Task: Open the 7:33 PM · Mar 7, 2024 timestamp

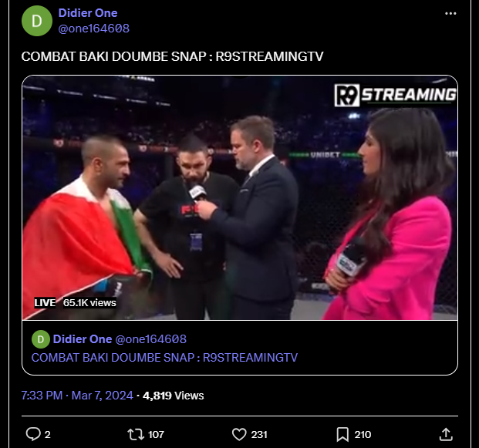Action: pos(77,396)
